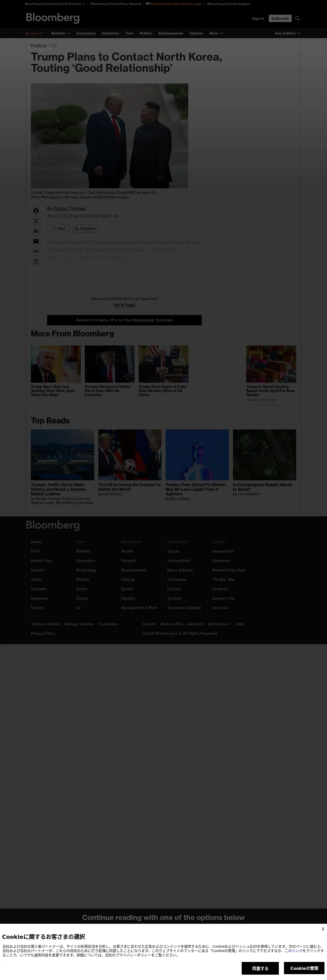Close cookie banner with X
Viewport: 327px width, 980px height.
(323, 929)
